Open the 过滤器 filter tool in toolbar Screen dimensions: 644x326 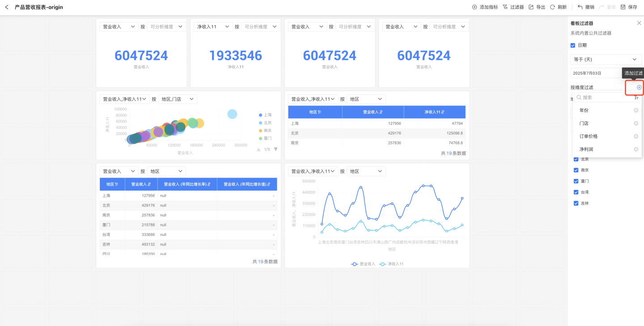pos(505,7)
